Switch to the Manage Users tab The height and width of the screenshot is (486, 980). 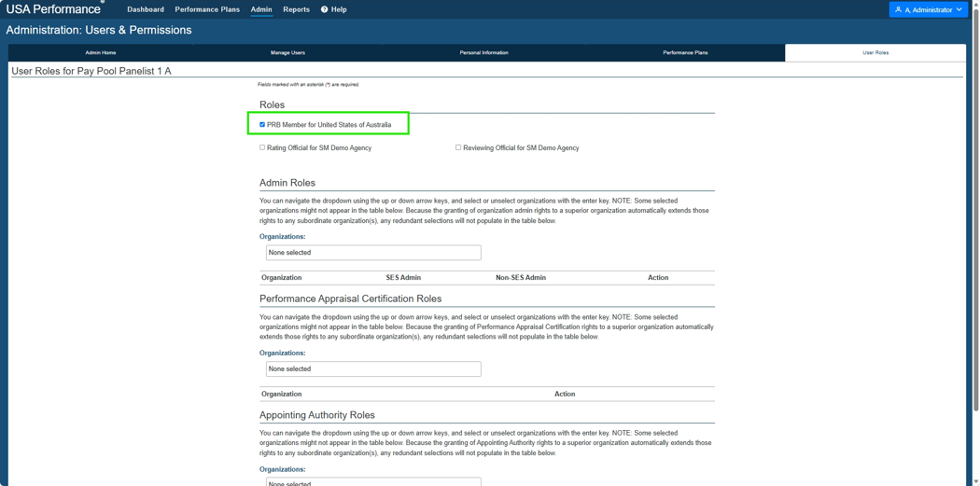287,52
